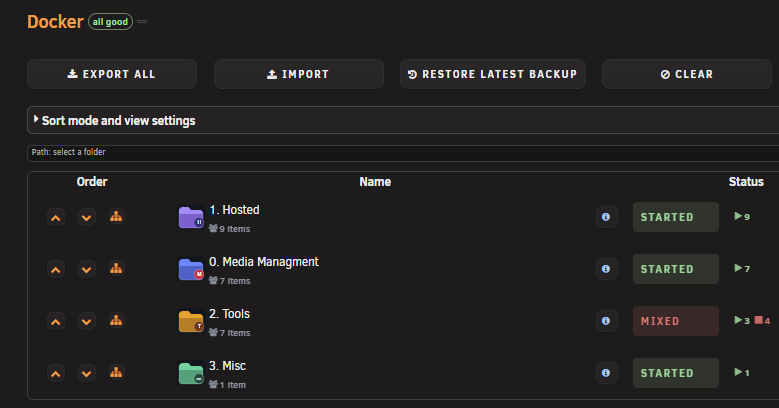The width and height of the screenshot is (779, 408).
Task: Click the orange 2. Tools folder icon
Action: pyautogui.click(x=191, y=321)
